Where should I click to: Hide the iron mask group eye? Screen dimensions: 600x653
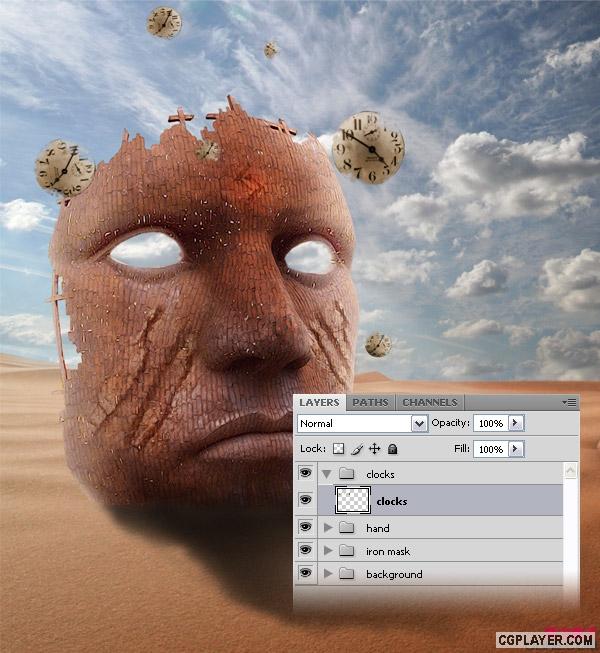pos(306,550)
